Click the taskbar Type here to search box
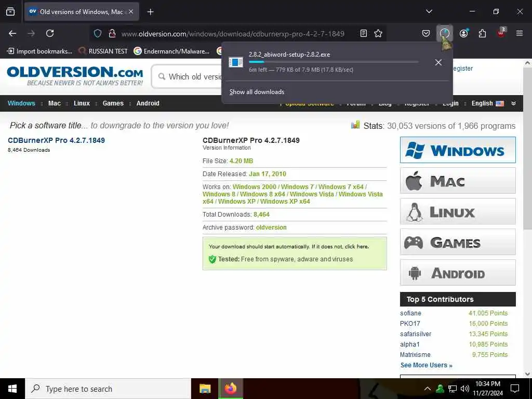Screen dimensions: 532x399 (x=108, y=389)
